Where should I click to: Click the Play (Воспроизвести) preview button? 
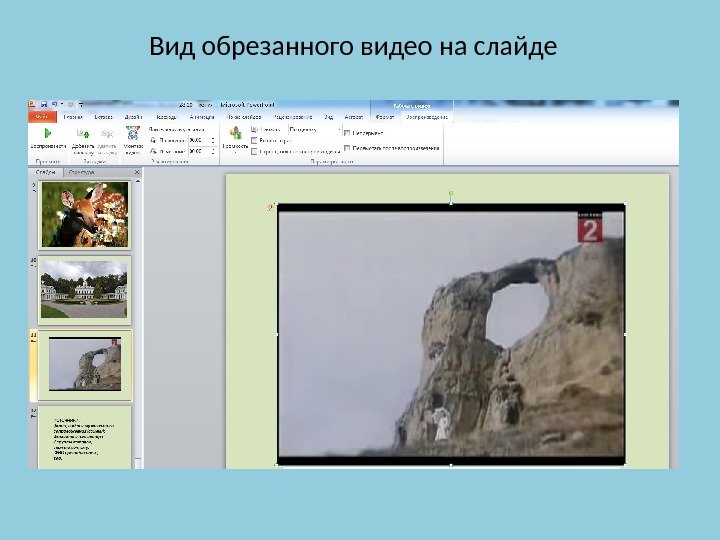pyautogui.click(x=46, y=133)
